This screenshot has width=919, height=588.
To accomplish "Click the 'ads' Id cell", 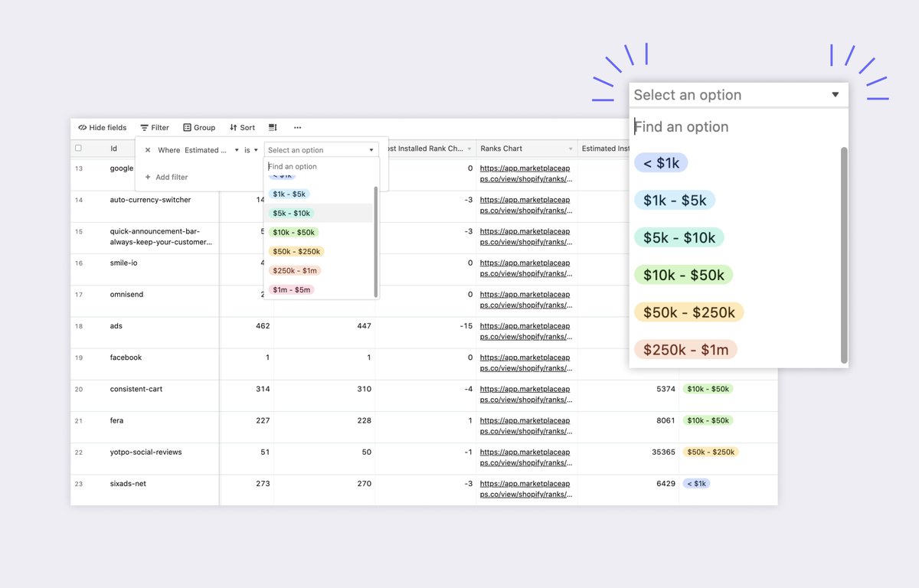I will [x=116, y=326].
